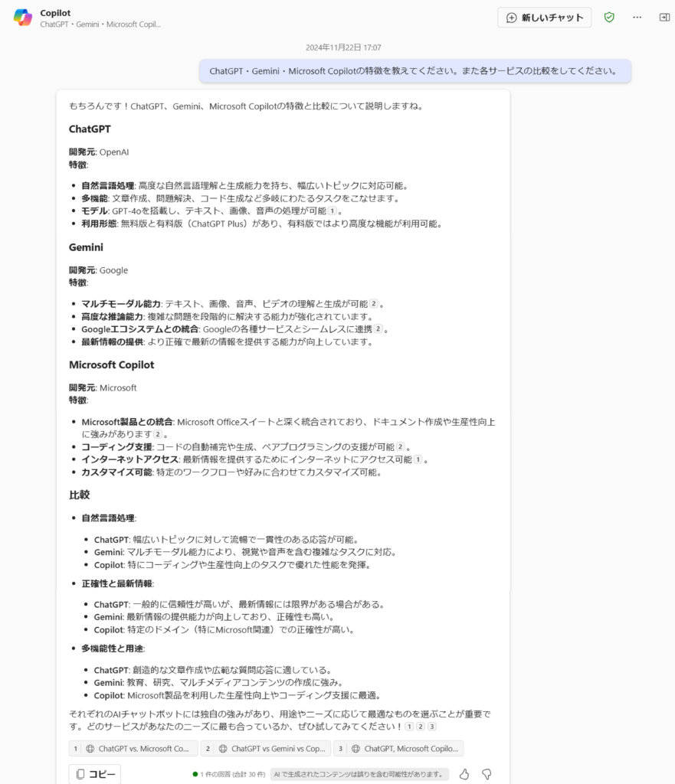Click the Copilot title in header
The height and width of the screenshot is (784, 675).
(x=55, y=13)
